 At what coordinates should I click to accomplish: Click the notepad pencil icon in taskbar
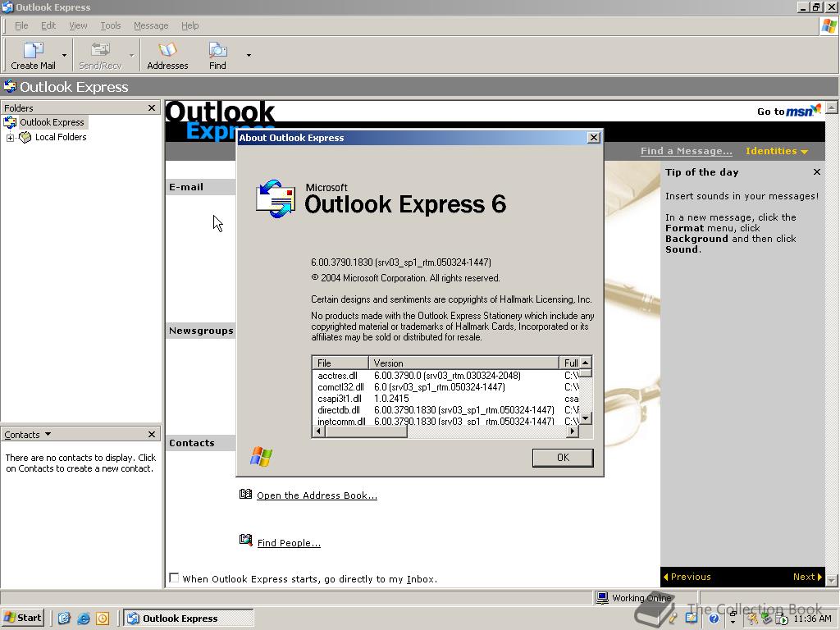[691, 618]
